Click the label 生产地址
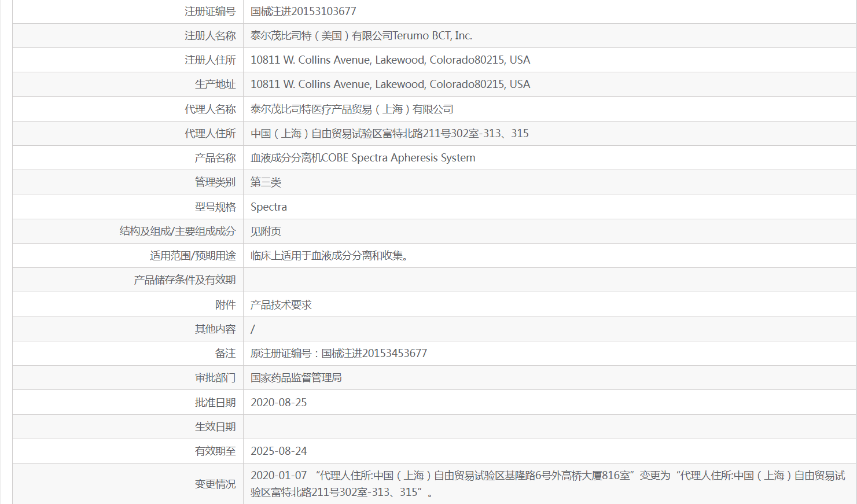 [x=215, y=84]
